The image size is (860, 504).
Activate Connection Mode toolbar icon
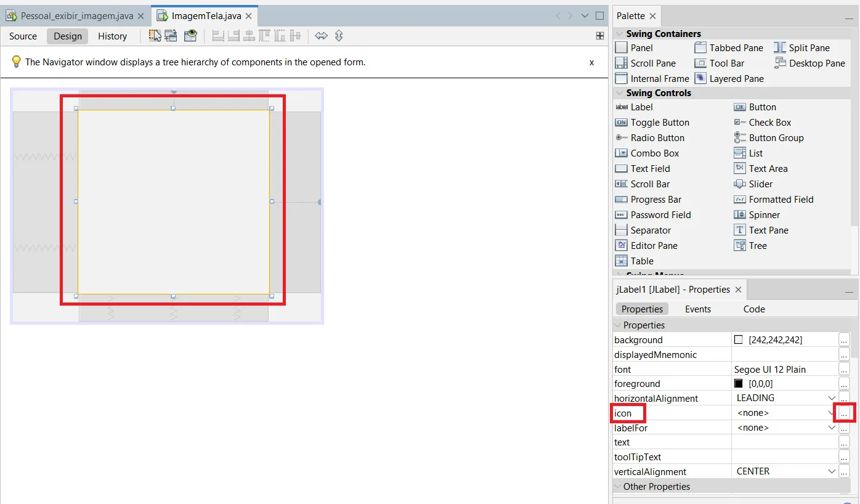pyautogui.click(x=171, y=36)
